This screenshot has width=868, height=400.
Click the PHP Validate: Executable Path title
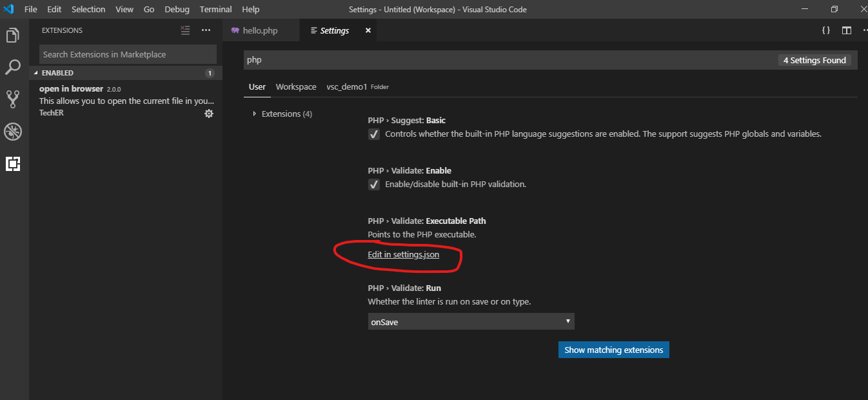click(x=427, y=221)
